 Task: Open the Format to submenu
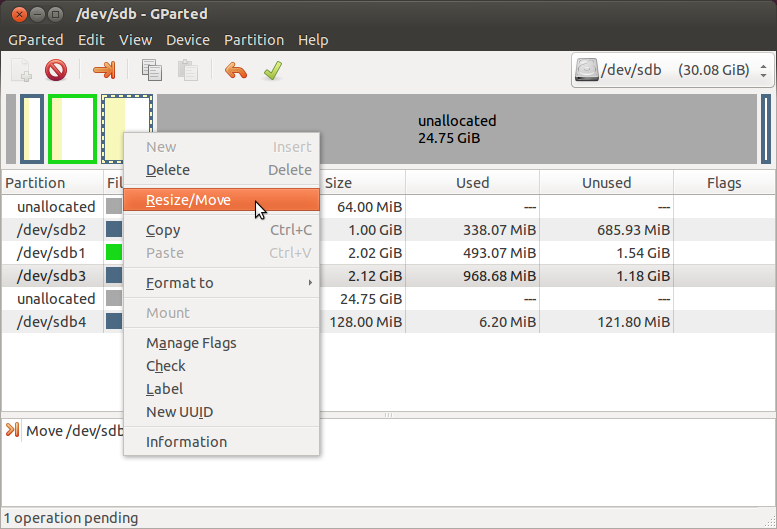click(x=221, y=283)
